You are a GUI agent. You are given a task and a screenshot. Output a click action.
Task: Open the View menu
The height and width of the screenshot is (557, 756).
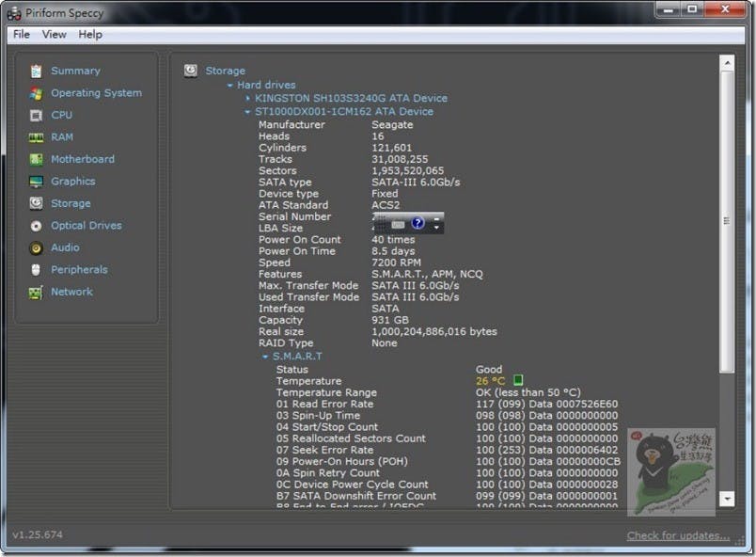[x=54, y=34]
